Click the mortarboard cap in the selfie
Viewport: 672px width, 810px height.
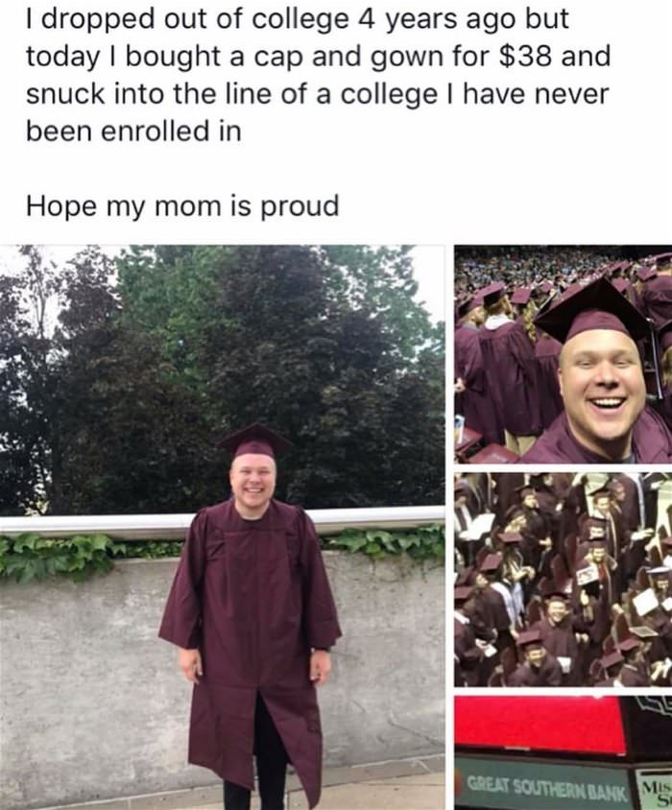pos(590,310)
